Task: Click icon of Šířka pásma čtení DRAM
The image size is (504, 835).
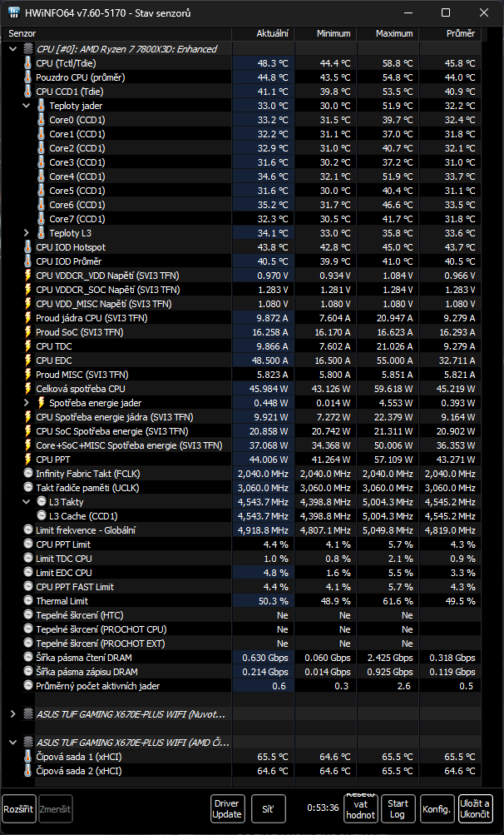Action: (28, 657)
